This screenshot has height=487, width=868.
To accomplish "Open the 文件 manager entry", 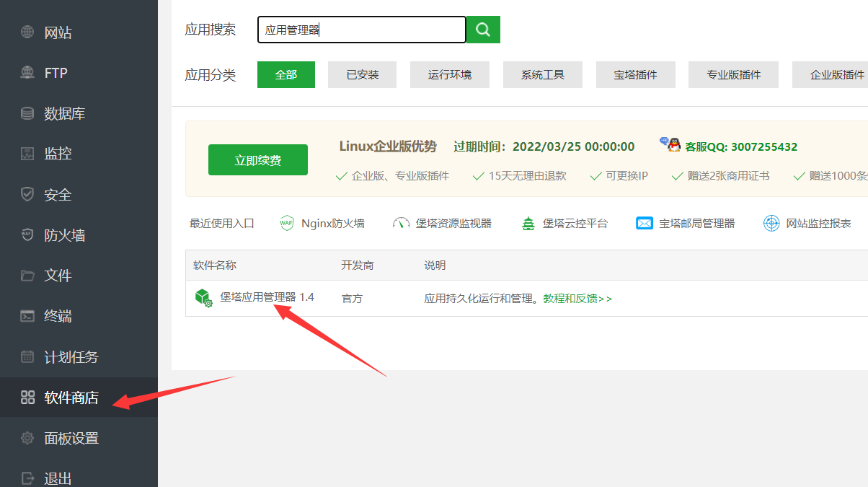I will (x=79, y=275).
